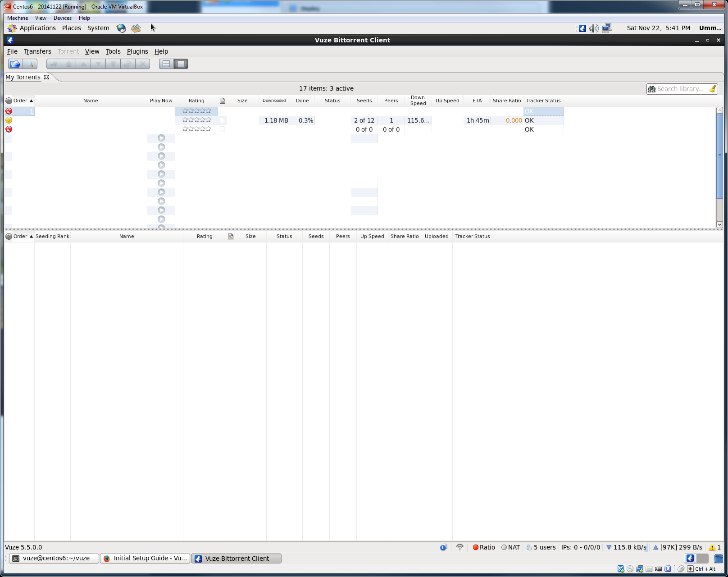728x577 pixels.
Task: Open the Vuze Help menu
Action: click(161, 51)
